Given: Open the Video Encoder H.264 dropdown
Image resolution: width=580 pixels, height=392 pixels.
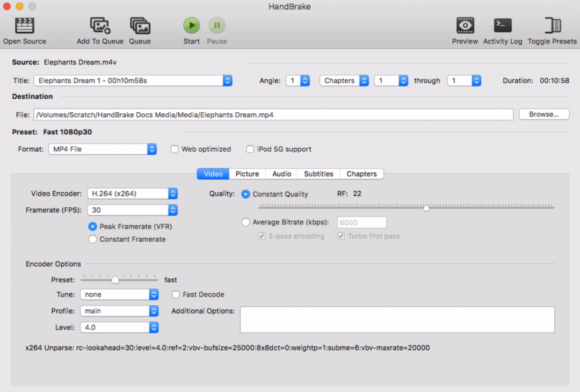Looking at the screenshot, I should coord(133,193).
